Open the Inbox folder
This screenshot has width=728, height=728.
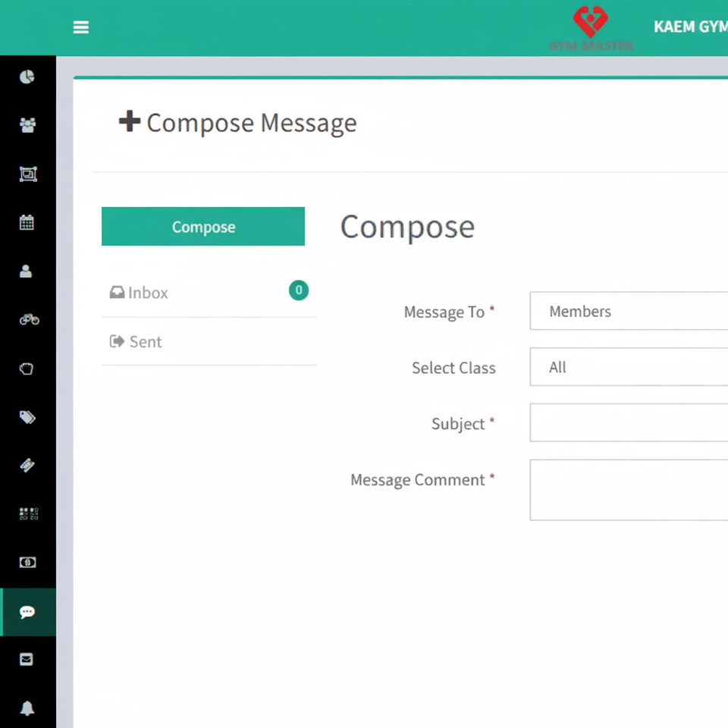[x=209, y=293]
